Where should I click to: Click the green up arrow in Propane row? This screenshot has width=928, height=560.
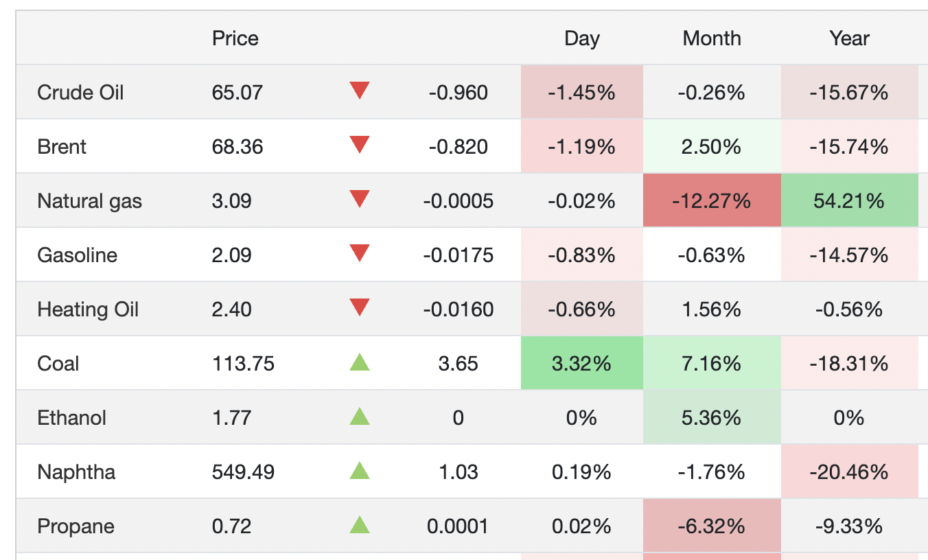360,524
